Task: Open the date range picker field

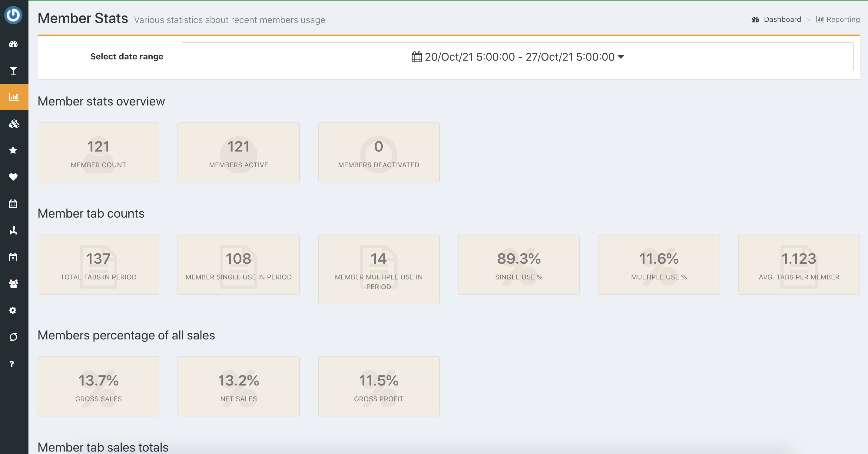Action: [x=517, y=57]
